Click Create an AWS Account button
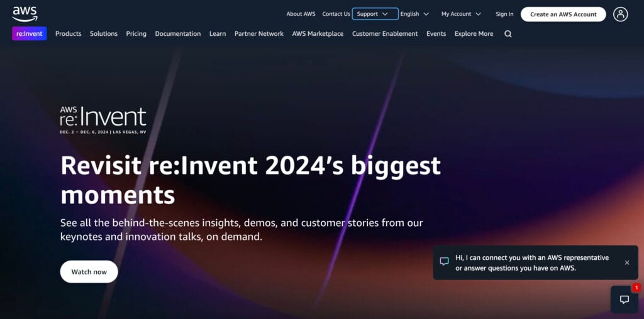Viewport: 644px width, 319px height. [x=563, y=14]
